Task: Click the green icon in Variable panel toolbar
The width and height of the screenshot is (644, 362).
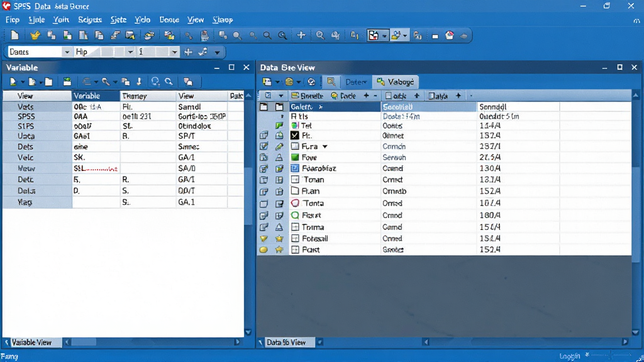Action: 67,82
